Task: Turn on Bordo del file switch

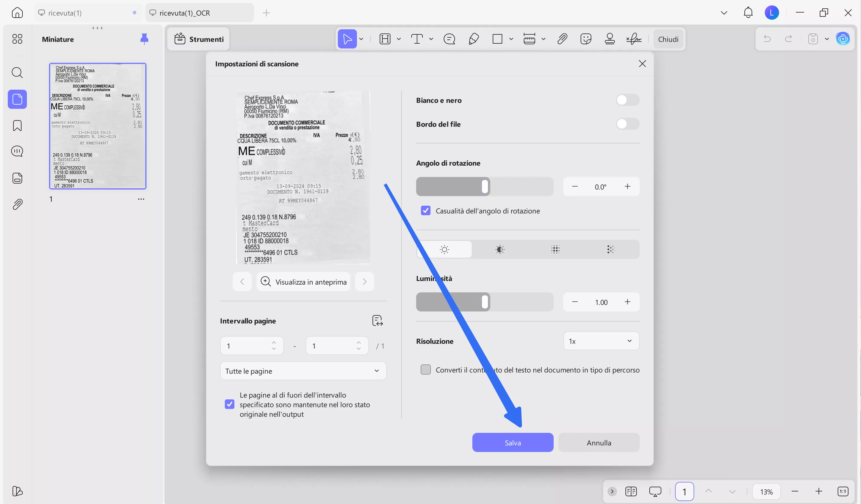Action: [x=627, y=124]
